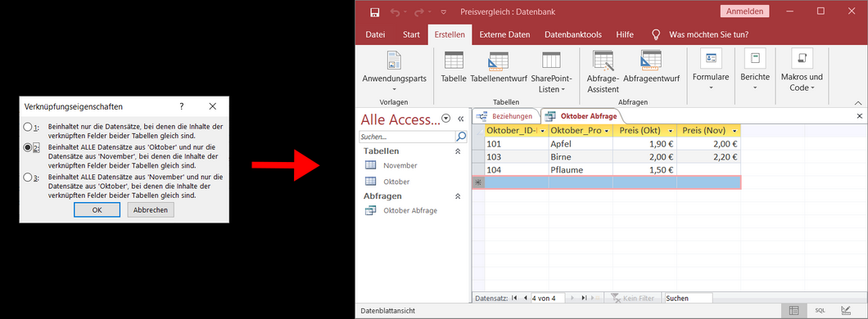Close the open document tab with X
This screenshot has width=868, height=319.
pos(859,116)
